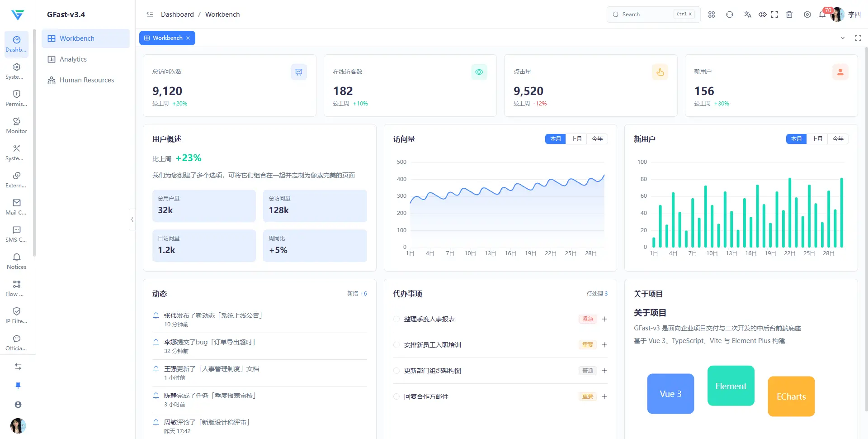Click the blue Vue 3 tile
This screenshot has height=439, width=868.
pos(670,394)
